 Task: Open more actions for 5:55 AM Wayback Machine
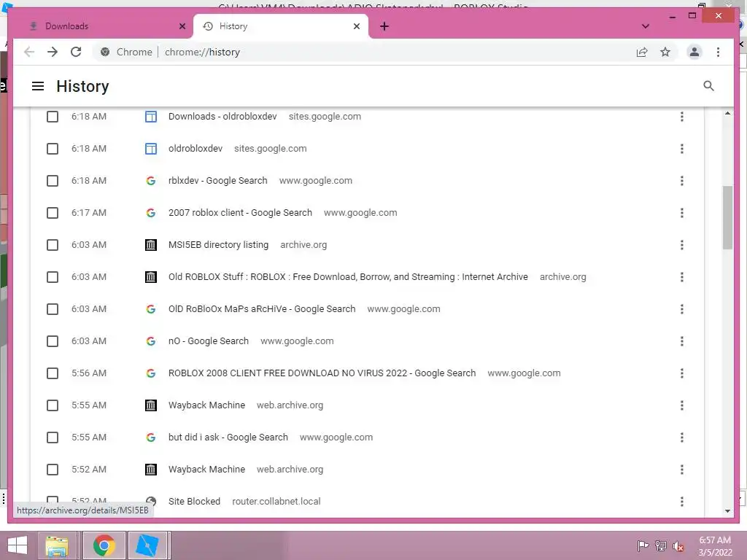(682, 405)
